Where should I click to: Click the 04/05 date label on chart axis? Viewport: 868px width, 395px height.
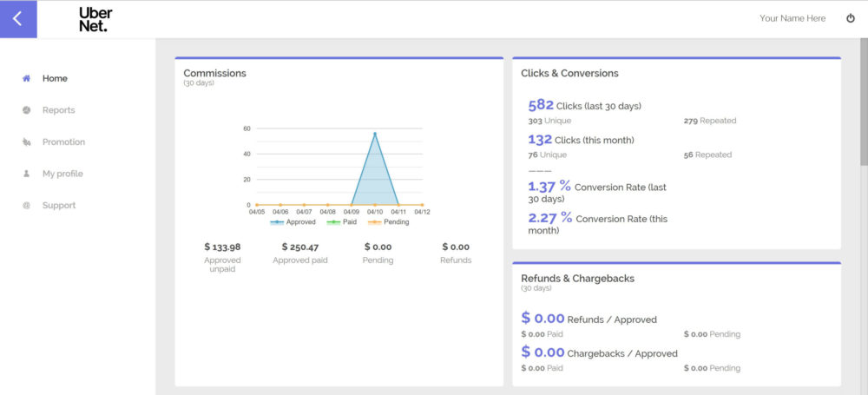click(x=257, y=212)
